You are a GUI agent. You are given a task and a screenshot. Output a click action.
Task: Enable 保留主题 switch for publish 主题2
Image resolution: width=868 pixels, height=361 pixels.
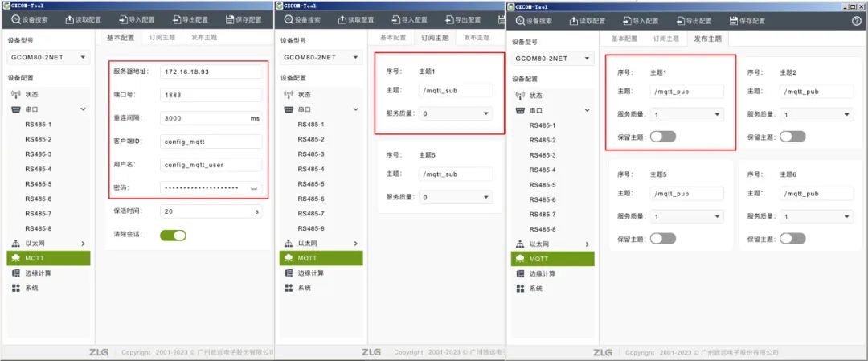click(792, 137)
